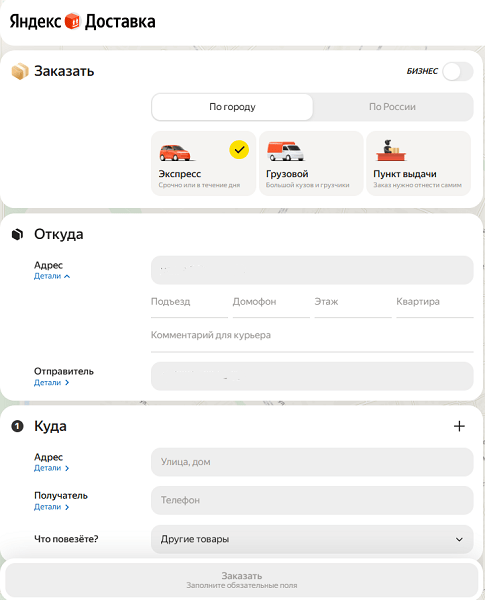Click the Яндекс Доставка logo
The image size is (485, 600).
82,21
